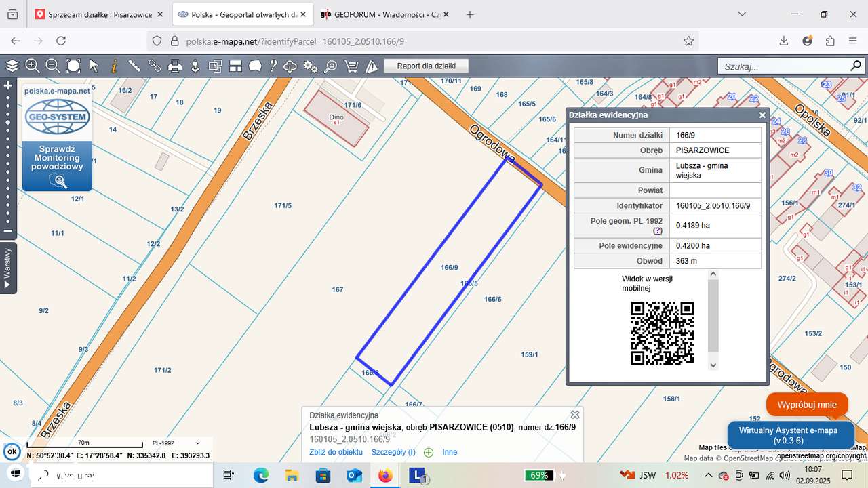Image resolution: width=868 pixels, height=488 pixels.
Task: Open Windows Start menu
Action: 15,475
